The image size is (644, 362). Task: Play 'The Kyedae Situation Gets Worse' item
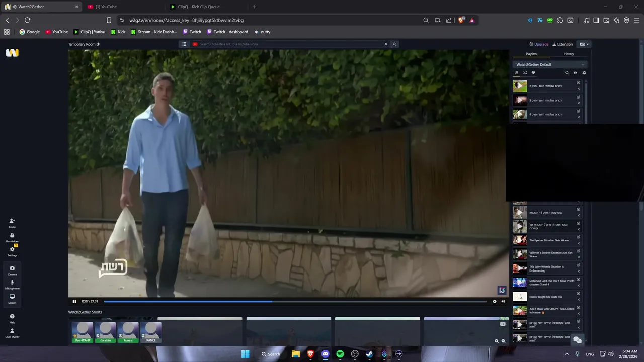pyautogui.click(x=520, y=240)
